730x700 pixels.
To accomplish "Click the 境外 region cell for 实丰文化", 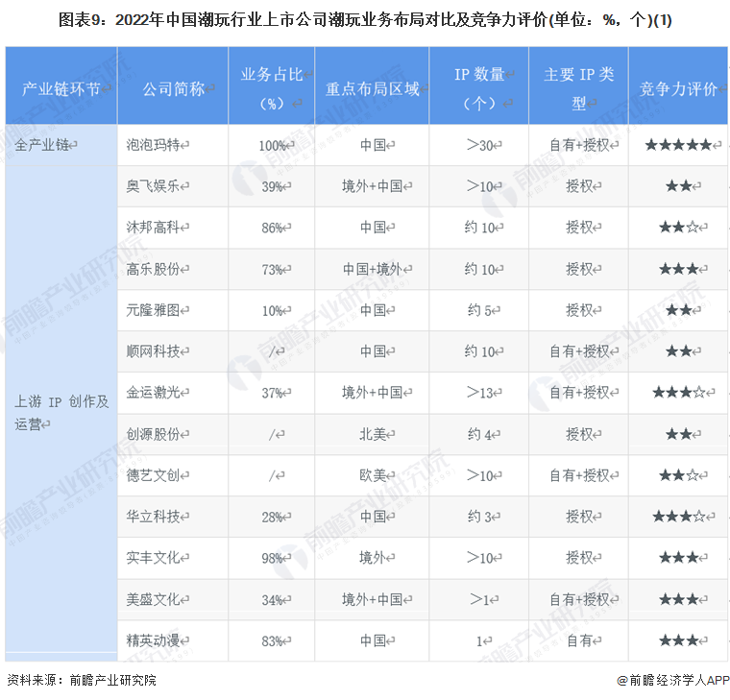I will pos(372,558).
